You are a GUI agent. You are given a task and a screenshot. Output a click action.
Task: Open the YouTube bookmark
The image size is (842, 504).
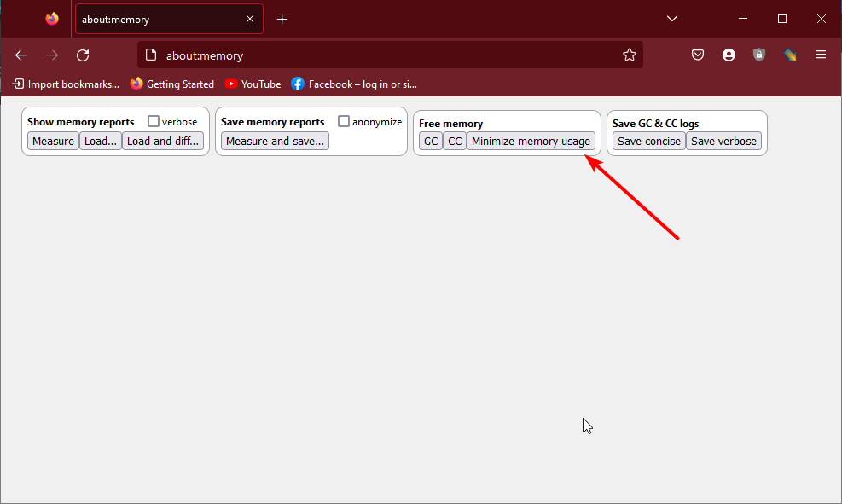tap(253, 84)
